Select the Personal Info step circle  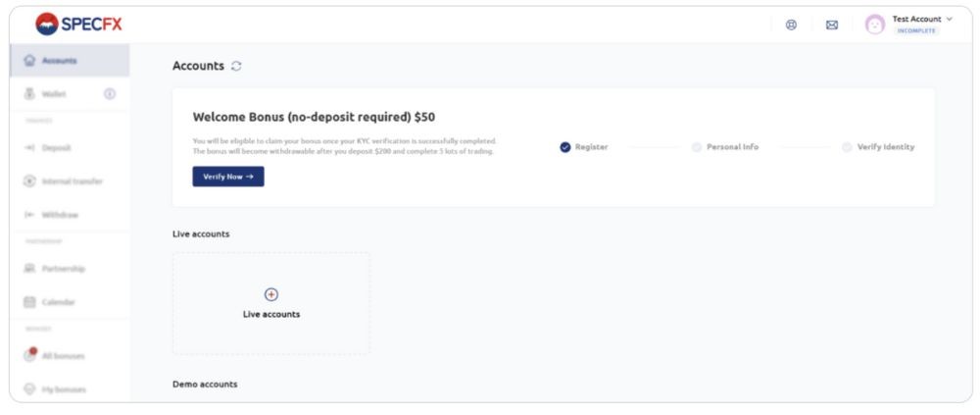(697, 147)
